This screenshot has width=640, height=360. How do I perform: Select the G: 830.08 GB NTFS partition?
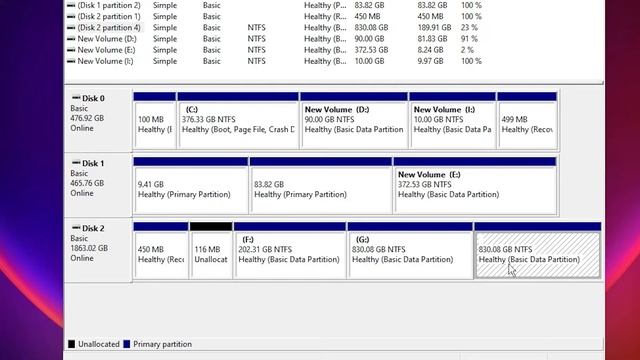pos(410,251)
